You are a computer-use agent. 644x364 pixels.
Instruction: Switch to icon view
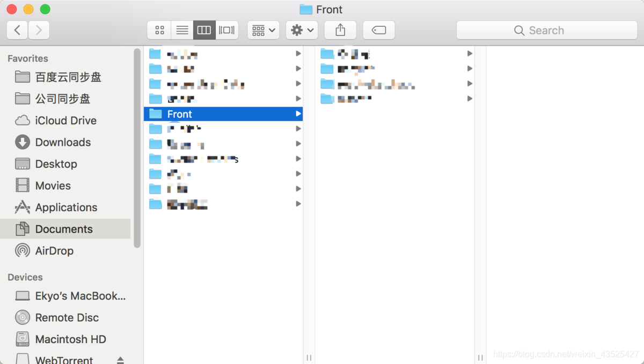(x=159, y=30)
